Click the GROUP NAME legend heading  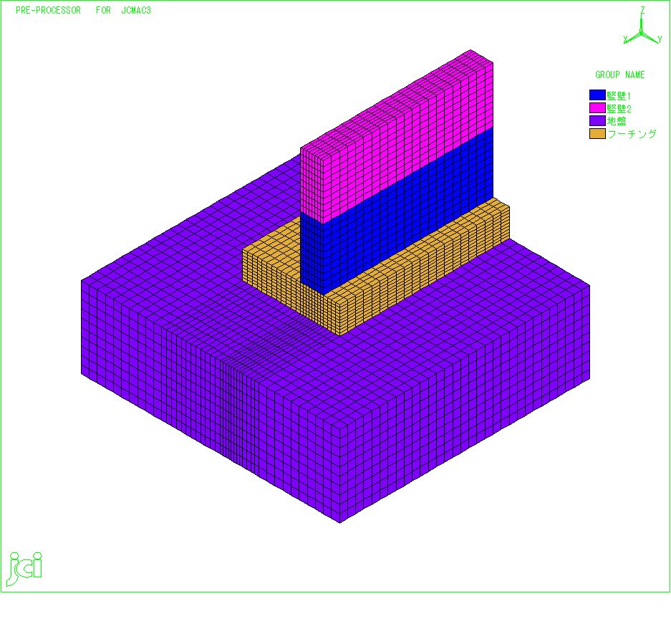pyautogui.click(x=620, y=75)
